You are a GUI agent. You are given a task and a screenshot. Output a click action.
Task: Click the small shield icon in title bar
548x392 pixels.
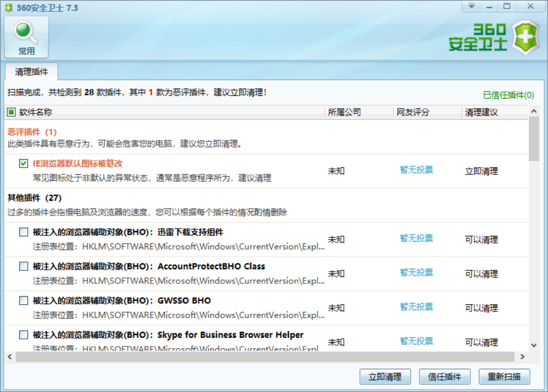(8, 7)
